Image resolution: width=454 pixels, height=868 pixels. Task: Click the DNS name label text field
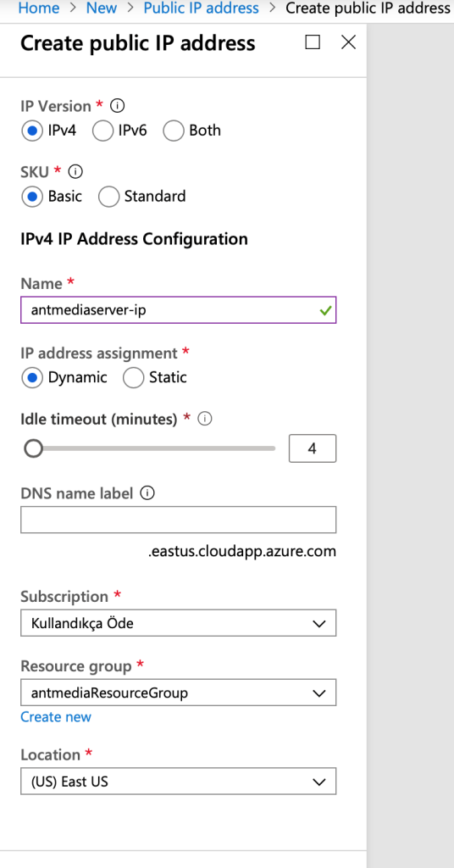coord(178,520)
